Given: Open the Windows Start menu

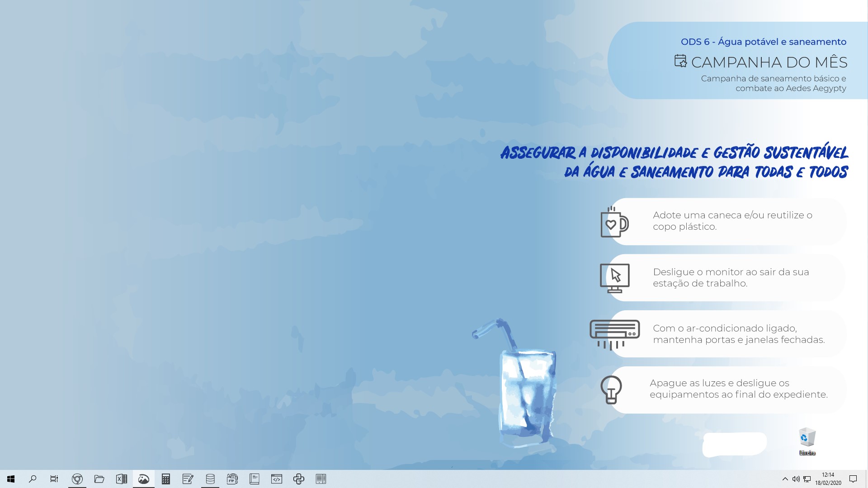Looking at the screenshot, I should (11, 479).
